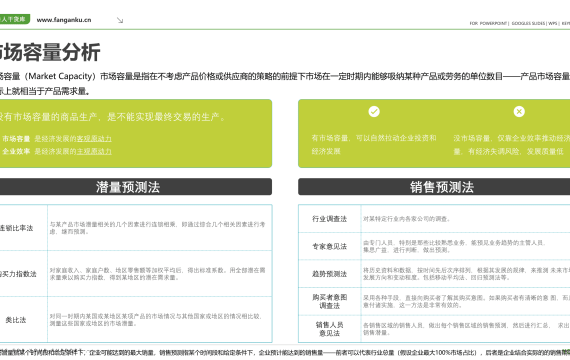Click the small diagonal arrow icon near URL

(120, 20)
